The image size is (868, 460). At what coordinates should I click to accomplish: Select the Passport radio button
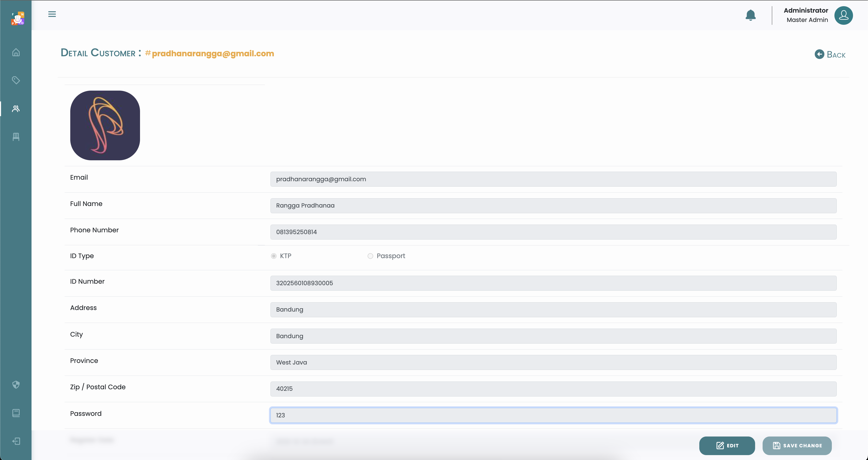click(370, 256)
